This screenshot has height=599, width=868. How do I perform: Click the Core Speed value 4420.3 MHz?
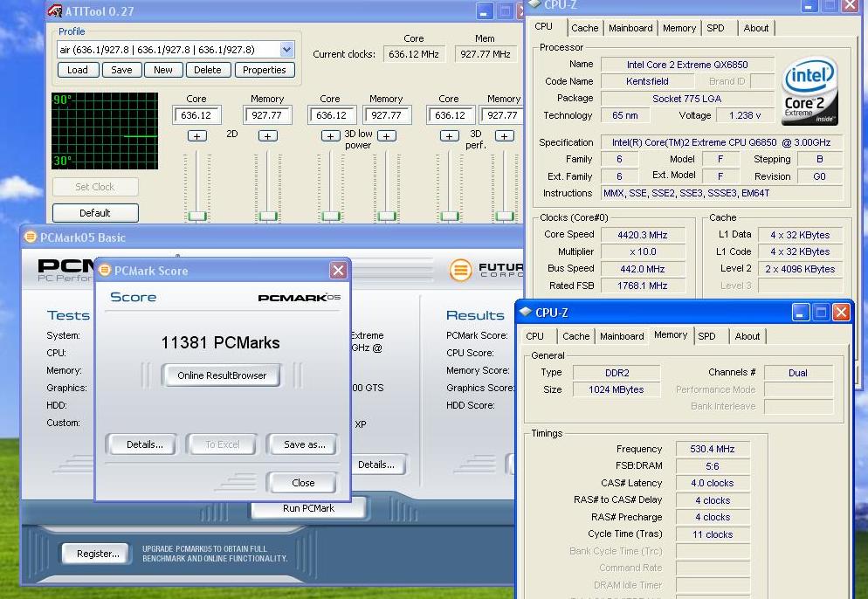click(x=643, y=235)
